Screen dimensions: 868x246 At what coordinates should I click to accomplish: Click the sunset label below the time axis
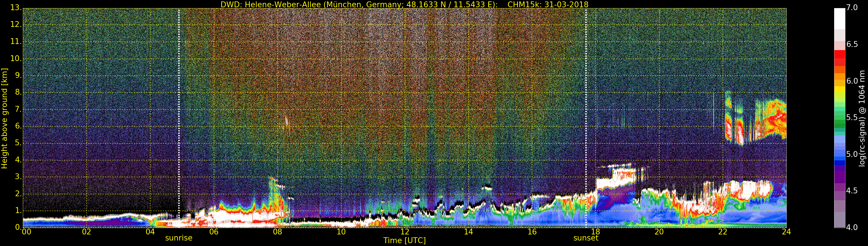click(x=586, y=238)
